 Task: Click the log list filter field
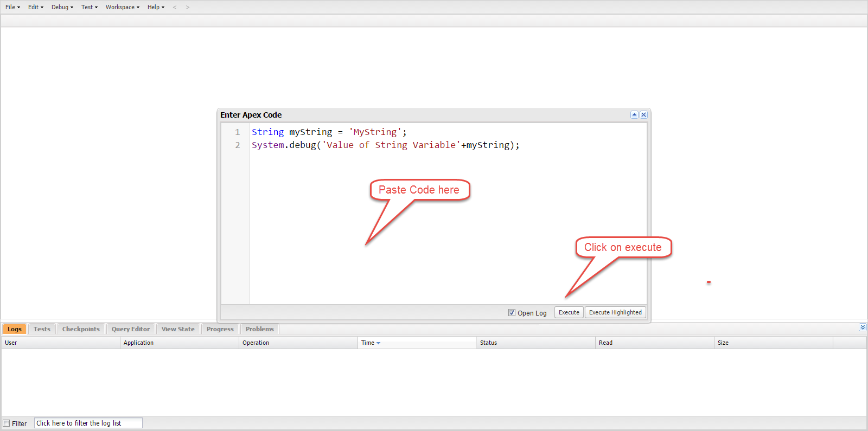pos(88,423)
